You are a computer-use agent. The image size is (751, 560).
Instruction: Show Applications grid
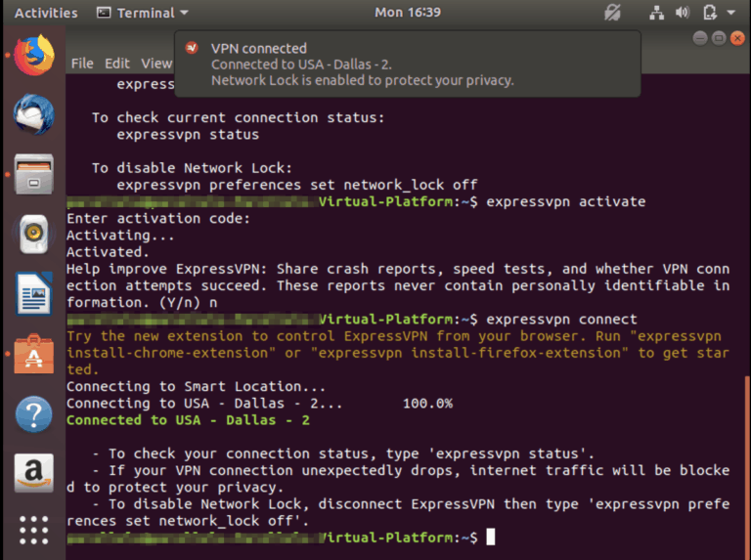pyautogui.click(x=33, y=531)
